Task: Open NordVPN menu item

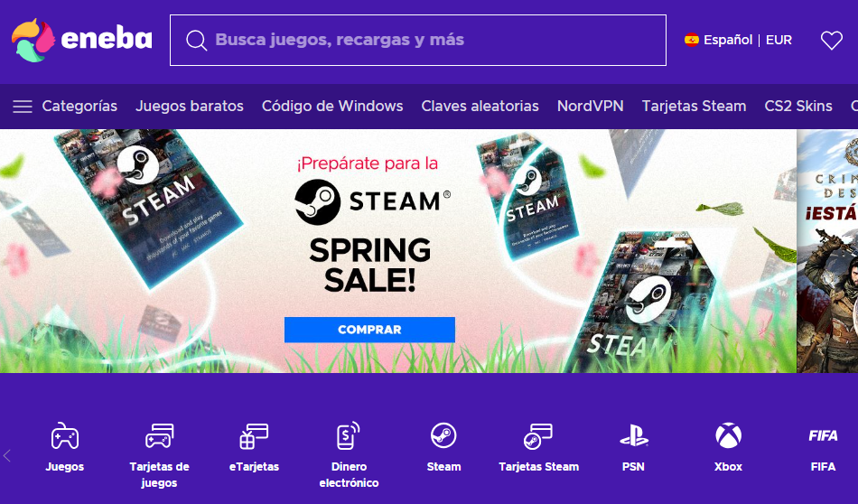Action: (x=590, y=107)
